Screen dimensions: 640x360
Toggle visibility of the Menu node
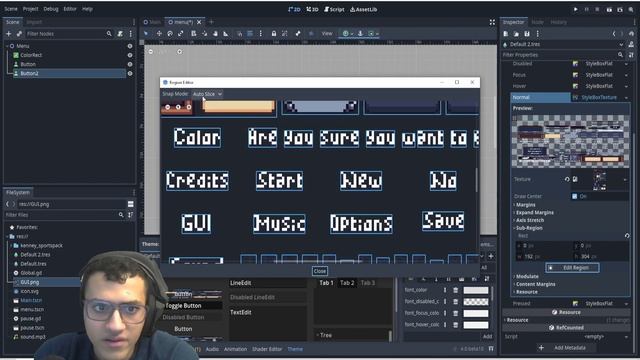[x=130, y=46]
